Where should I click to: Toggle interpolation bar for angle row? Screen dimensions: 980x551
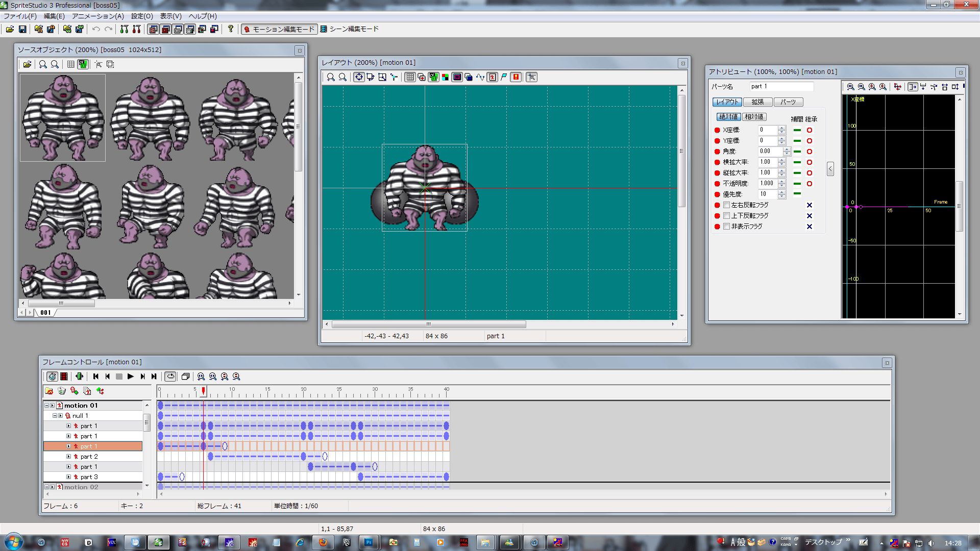(797, 152)
